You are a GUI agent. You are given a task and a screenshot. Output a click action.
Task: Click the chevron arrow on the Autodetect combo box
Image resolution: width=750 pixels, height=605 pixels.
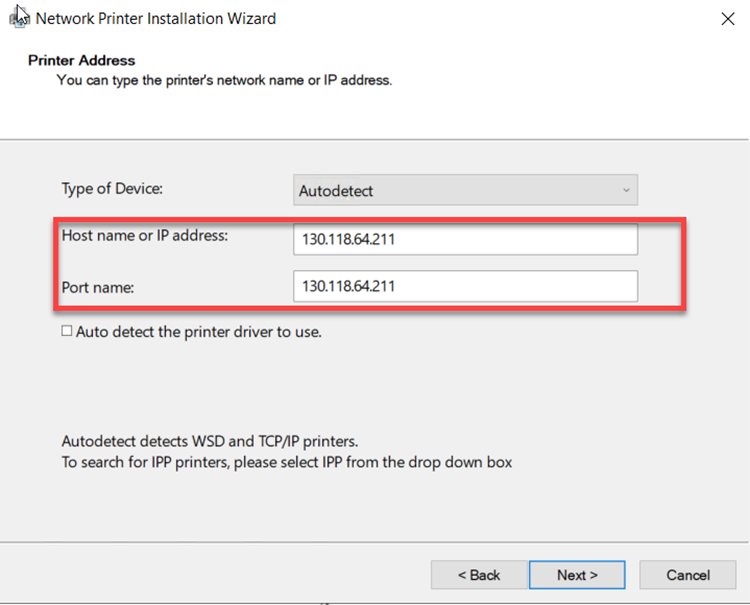point(626,189)
